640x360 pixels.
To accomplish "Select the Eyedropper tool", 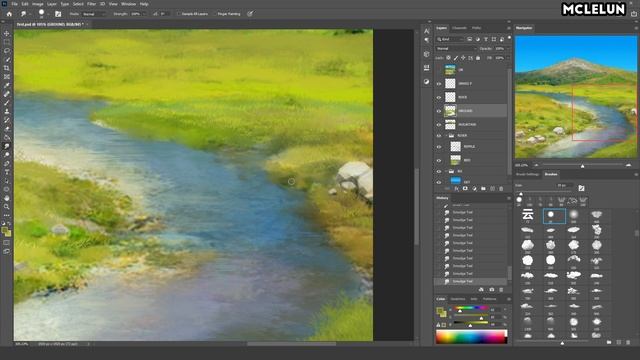I will pos(7,85).
